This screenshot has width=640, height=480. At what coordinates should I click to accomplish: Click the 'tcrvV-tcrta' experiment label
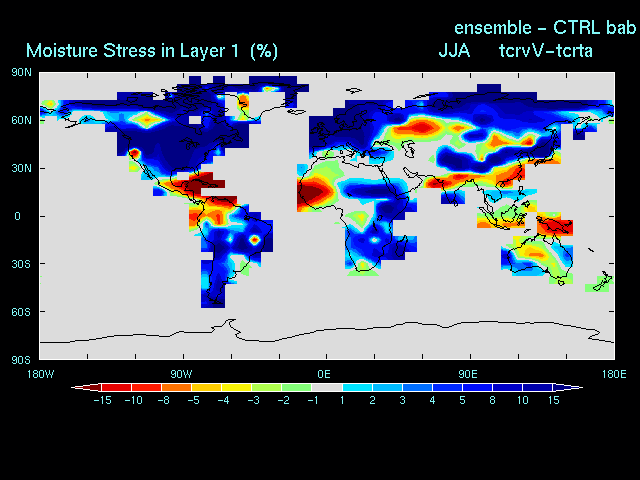[546, 51]
